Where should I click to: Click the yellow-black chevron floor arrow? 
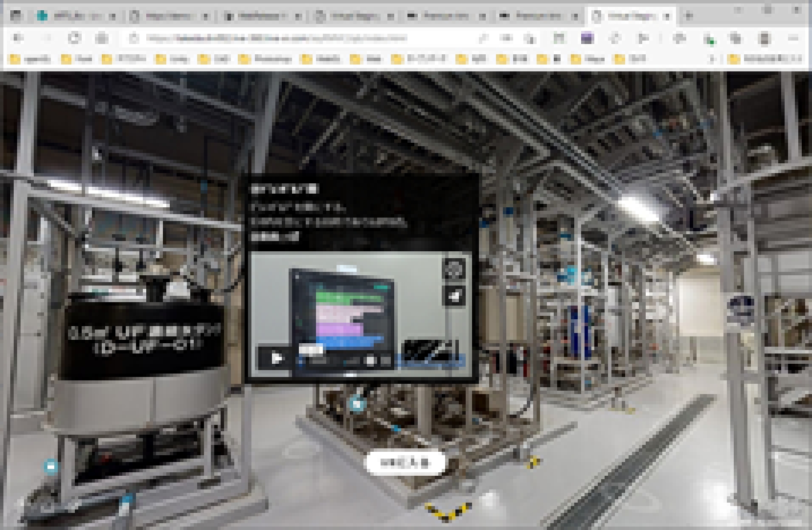click(447, 511)
